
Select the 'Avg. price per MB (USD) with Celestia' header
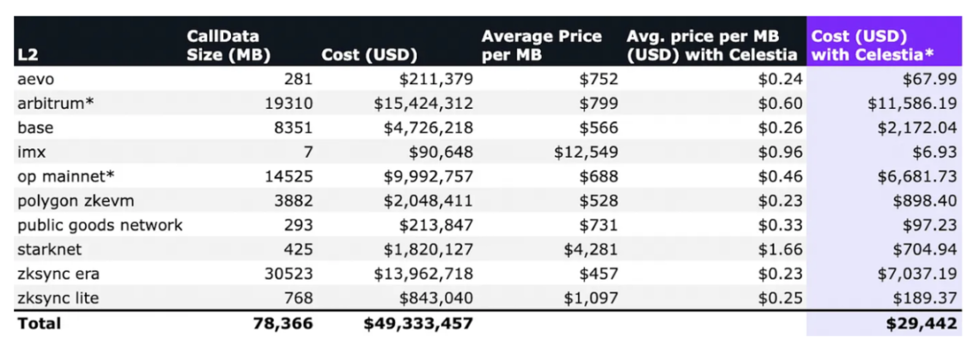pos(715,45)
